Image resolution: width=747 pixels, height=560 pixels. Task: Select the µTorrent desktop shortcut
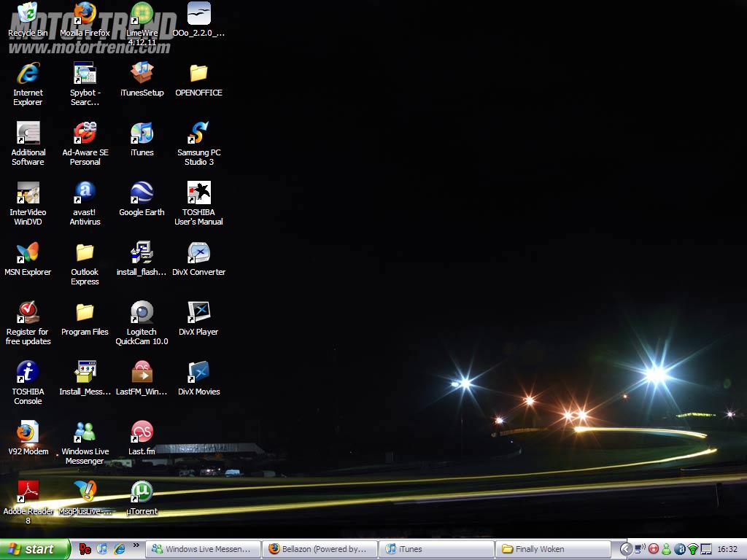click(x=142, y=493)
